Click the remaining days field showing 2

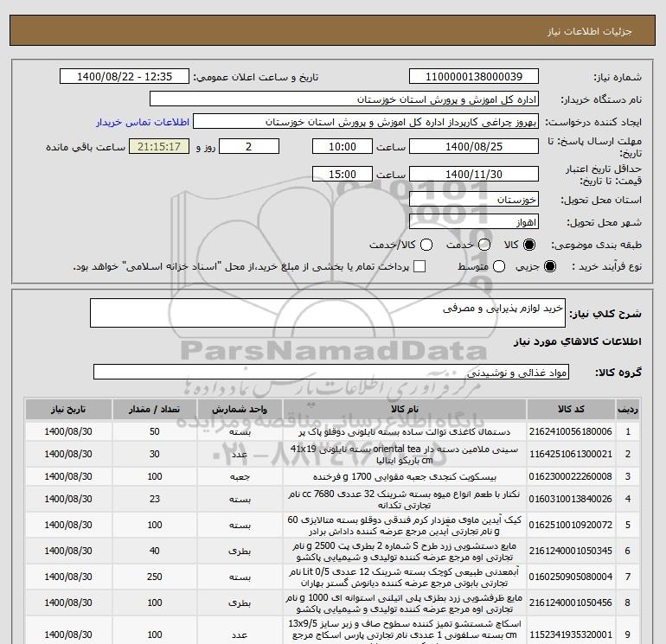[x=249, y=147]
